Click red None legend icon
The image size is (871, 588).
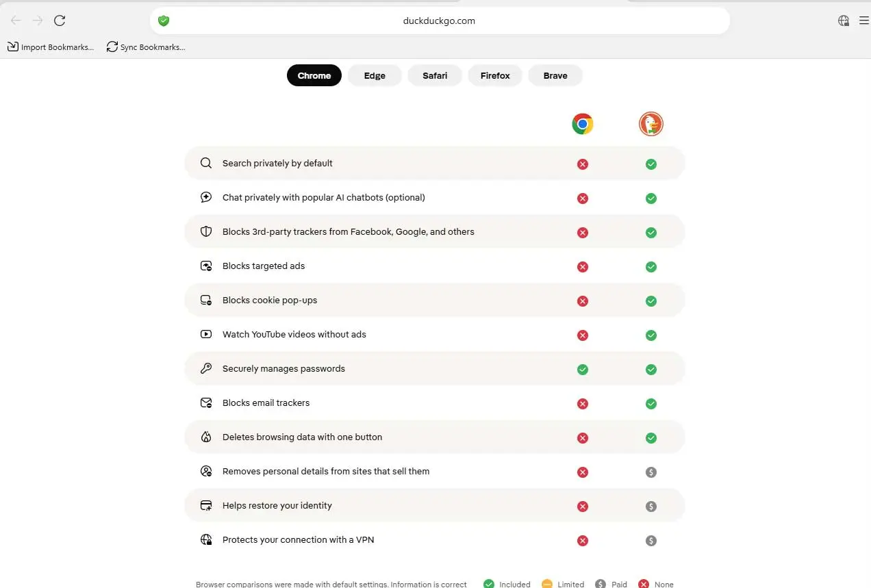click(644, 584)
